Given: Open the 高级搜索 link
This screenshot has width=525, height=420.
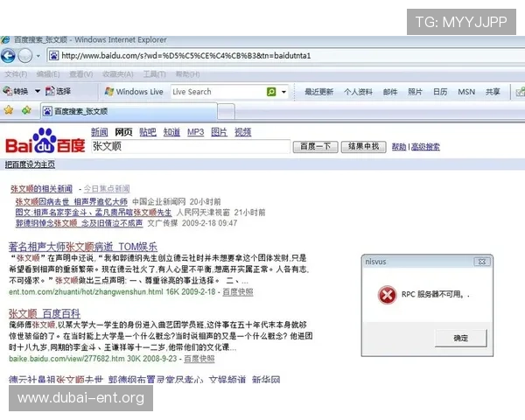Looking at the screenshot, I should [425, 147].
